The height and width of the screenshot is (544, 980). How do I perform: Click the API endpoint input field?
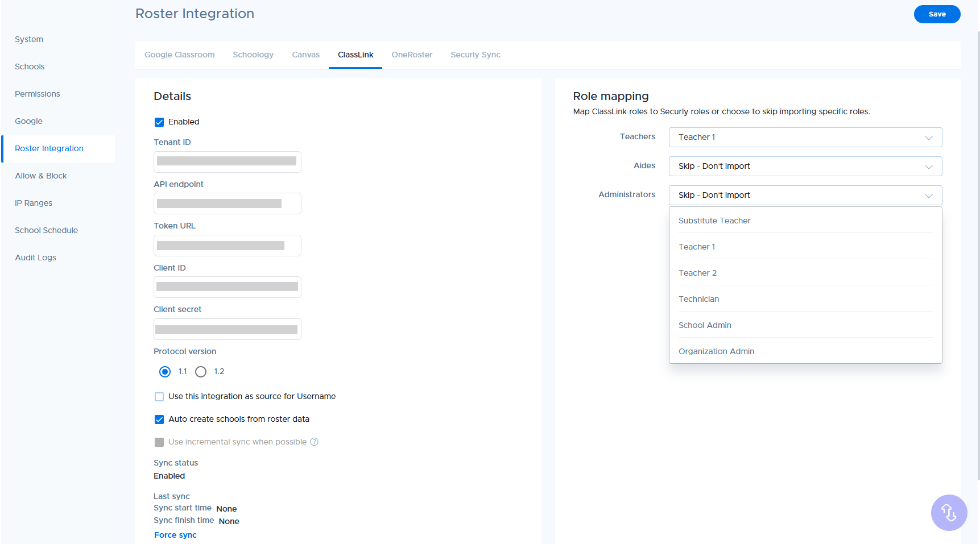pos(228,204)
